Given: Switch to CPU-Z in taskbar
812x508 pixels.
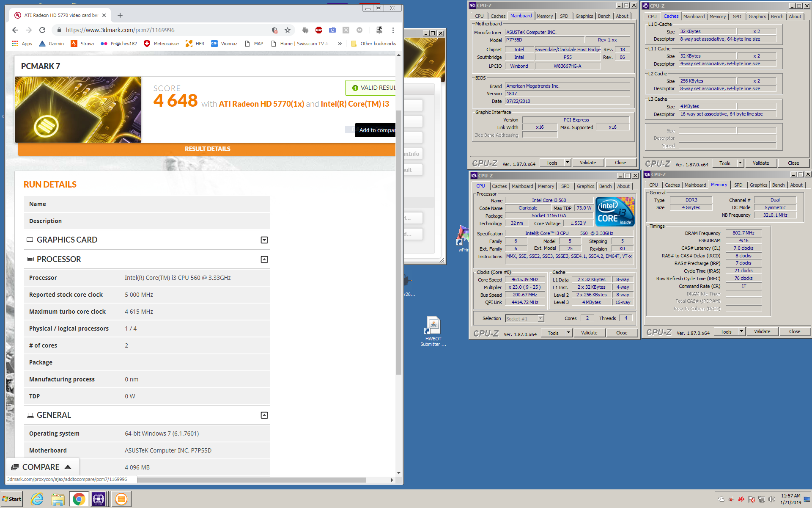Looking at the screenshot, I should point(99,499).
